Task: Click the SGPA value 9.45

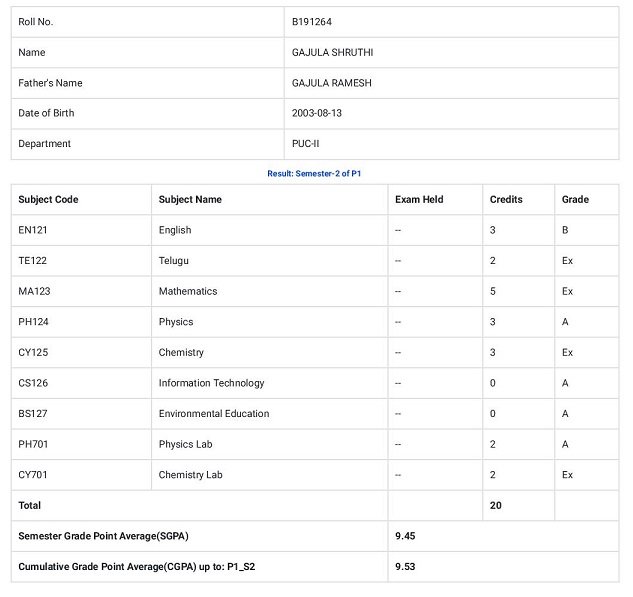Action: pyautogui.click(x=405, y=536)
